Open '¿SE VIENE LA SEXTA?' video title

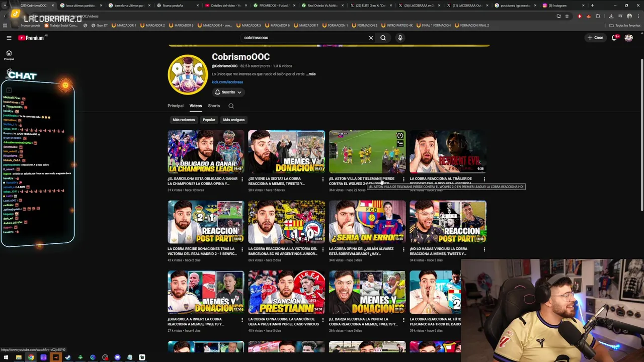276,181
